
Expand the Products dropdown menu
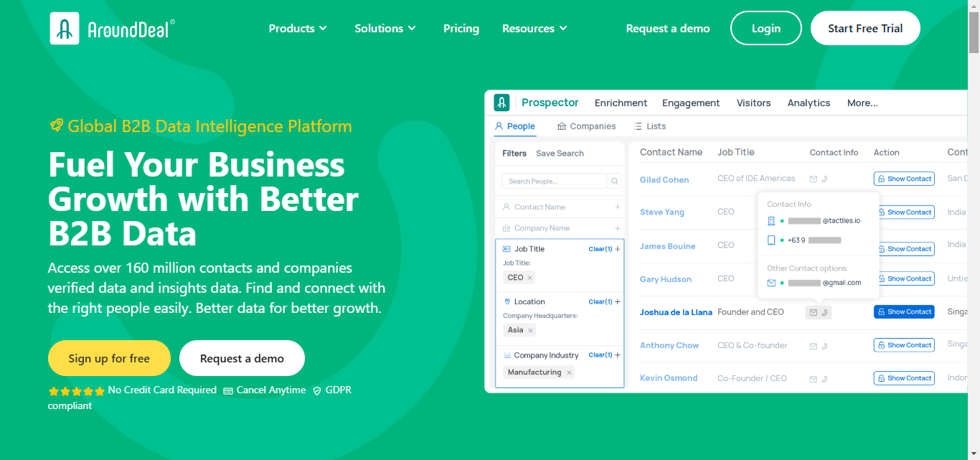298,29
